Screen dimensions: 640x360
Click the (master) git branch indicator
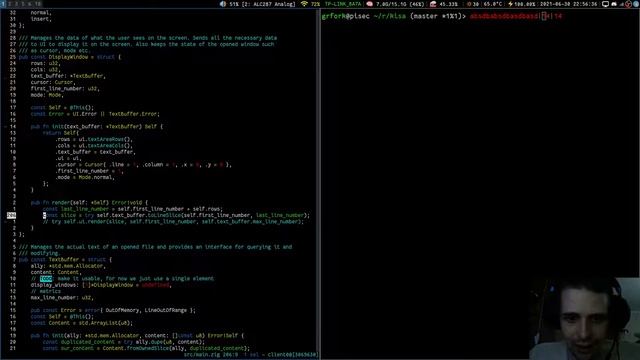tap(437, 16)
